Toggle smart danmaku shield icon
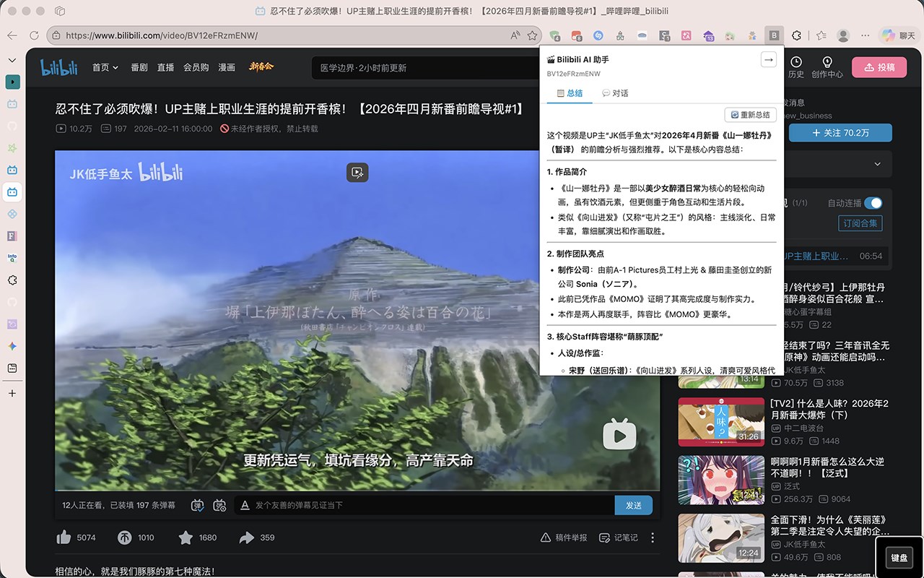 coord(220,506)
